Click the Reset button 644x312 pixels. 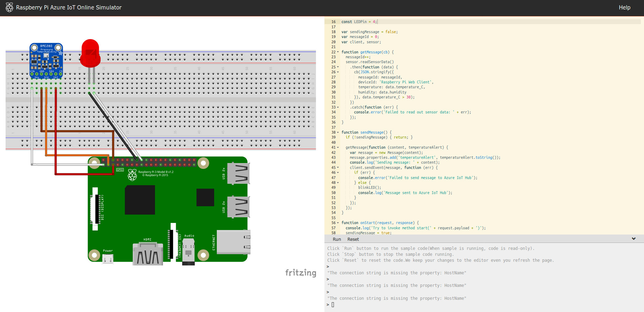(353, 239)
